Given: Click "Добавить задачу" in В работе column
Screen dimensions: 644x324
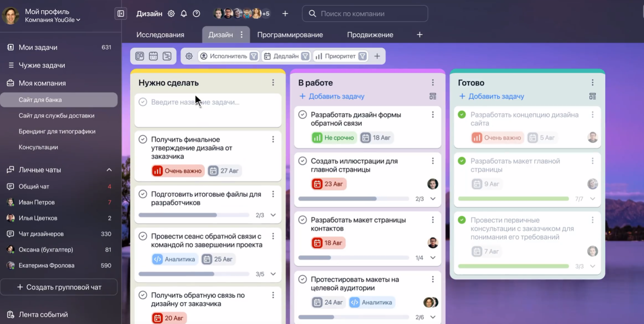Looking at the screenshot, I should (x=332, y=96).
